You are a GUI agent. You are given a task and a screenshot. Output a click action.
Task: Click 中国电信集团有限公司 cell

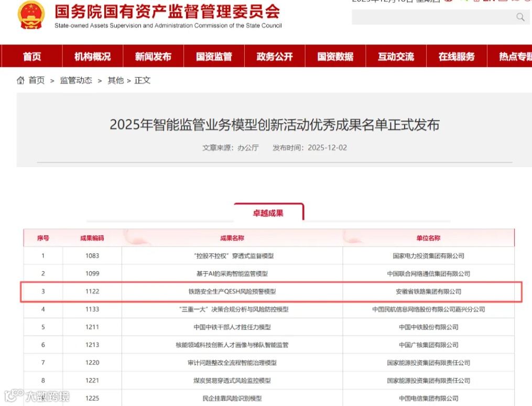(429, 398)
